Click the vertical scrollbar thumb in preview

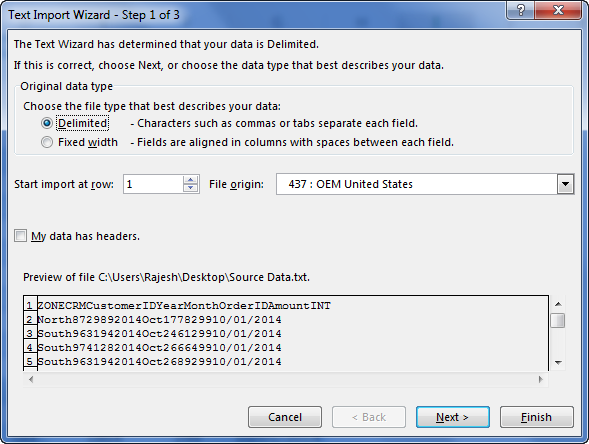coord(558,320)
